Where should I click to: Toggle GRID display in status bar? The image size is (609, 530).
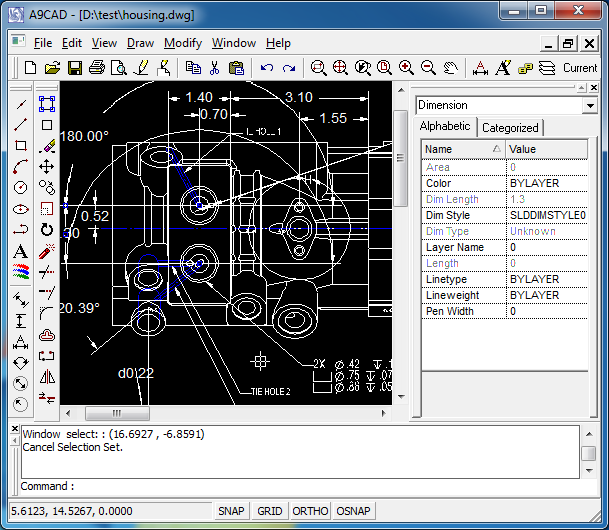pyautogui.click(x=270, y=511)
